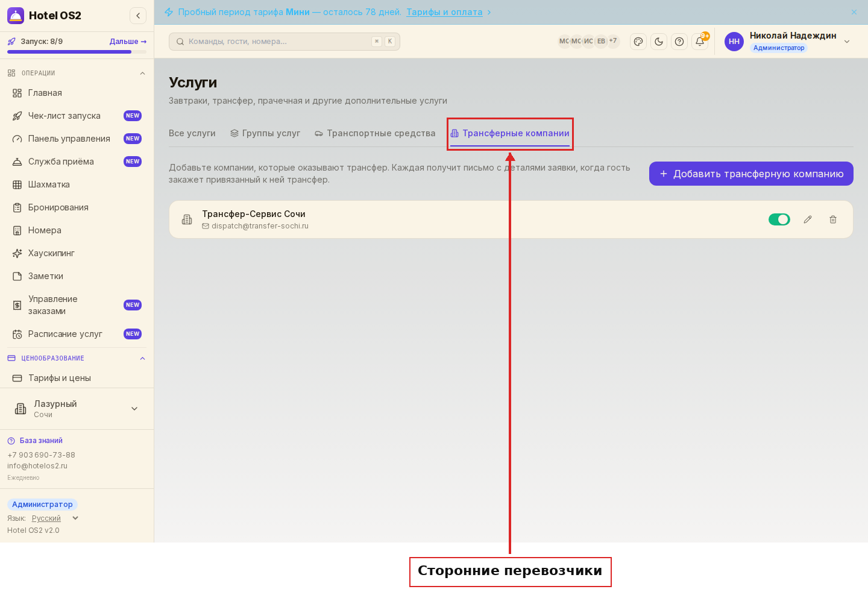868x601 pixels.
Task: Select the Трансферные компании tab
Action: pos(510,133)
